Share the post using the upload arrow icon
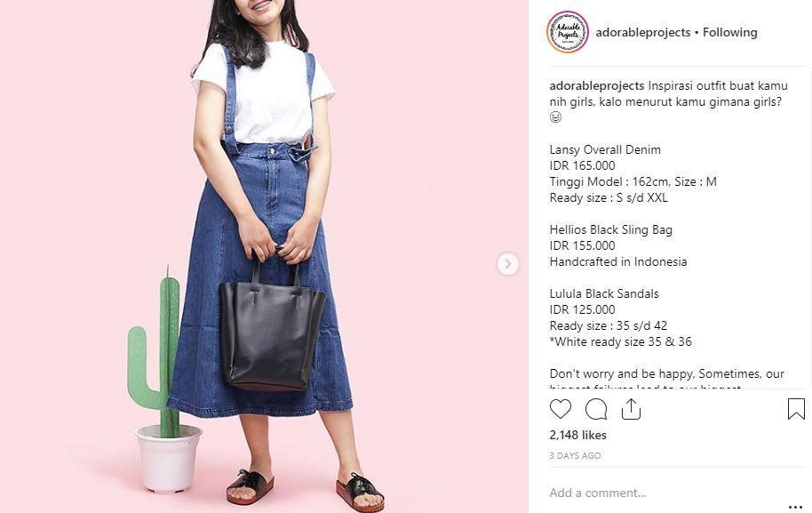 click(x=631, y=409)
